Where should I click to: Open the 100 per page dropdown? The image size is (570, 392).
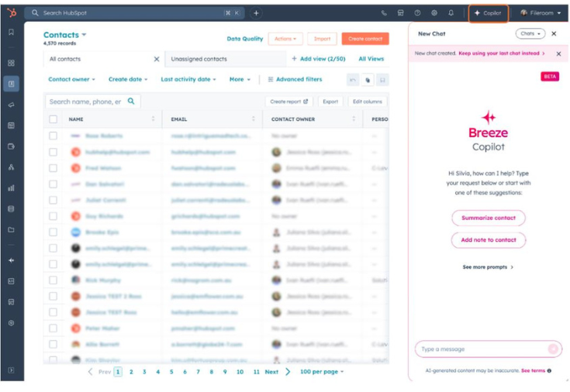pos(321,372)
